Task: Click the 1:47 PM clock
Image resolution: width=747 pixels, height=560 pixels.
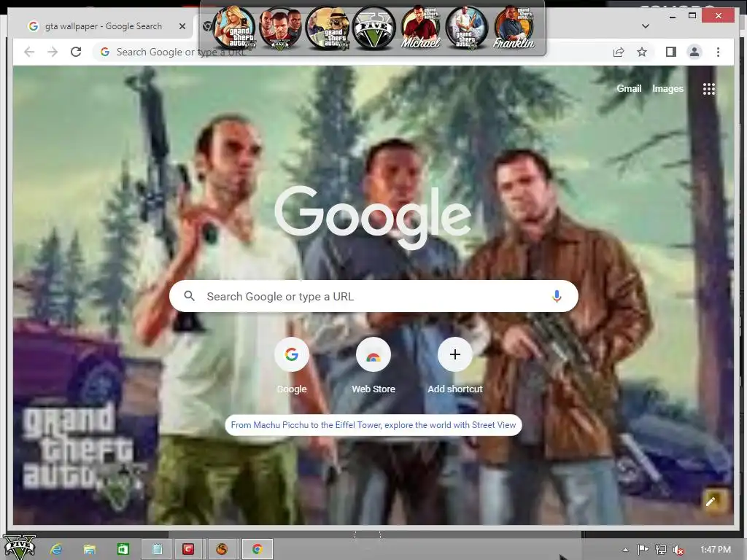Action: tap(715, 550)
